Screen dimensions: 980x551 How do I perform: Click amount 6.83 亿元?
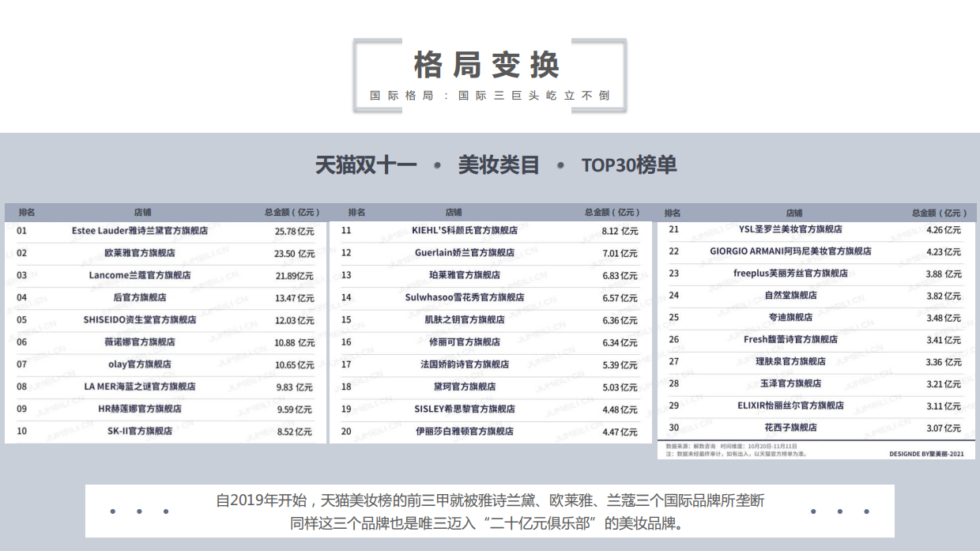[x=620, y=276]
